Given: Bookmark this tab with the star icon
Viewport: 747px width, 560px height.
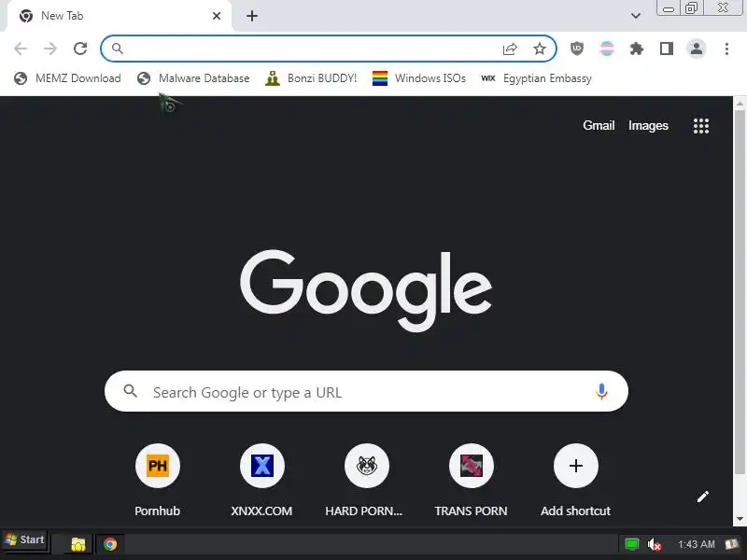Looking at the screenshot, I should click(x=540, y=49).
